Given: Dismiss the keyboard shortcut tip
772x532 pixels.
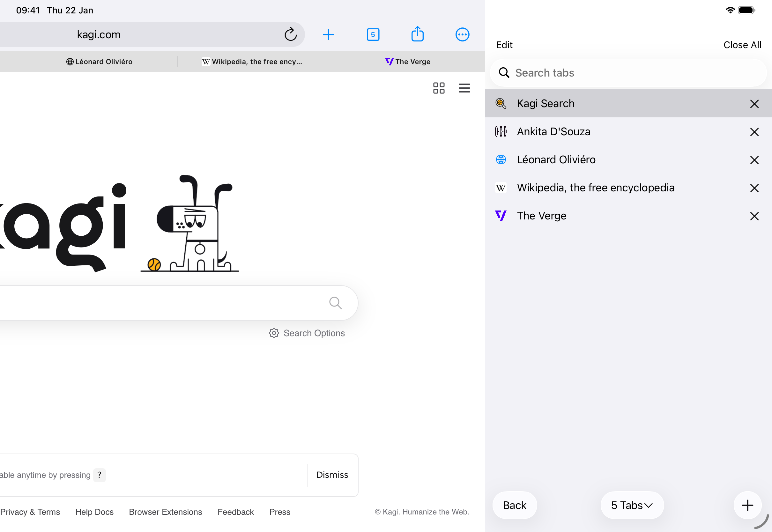Looking at the screenshot, I should (x=332, y=475).
